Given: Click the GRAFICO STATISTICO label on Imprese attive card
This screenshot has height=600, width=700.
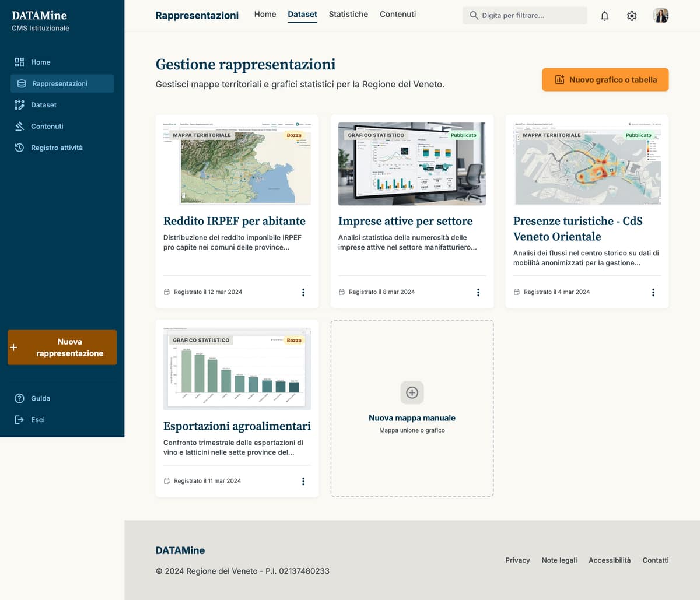Looking at the screenshot, I should 376,135.
